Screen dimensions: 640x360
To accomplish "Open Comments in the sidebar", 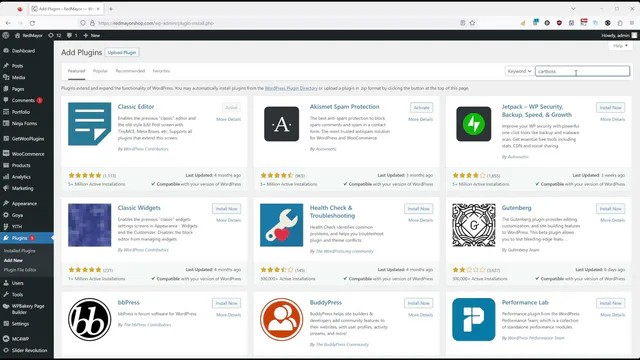I will [23, 100].
